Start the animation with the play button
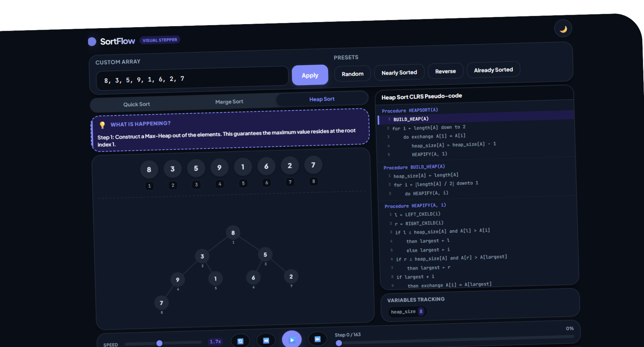 tap(292, 340)
